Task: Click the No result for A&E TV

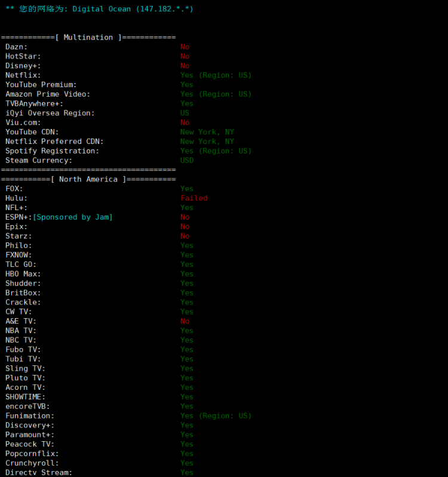Action: pos(185,321)
